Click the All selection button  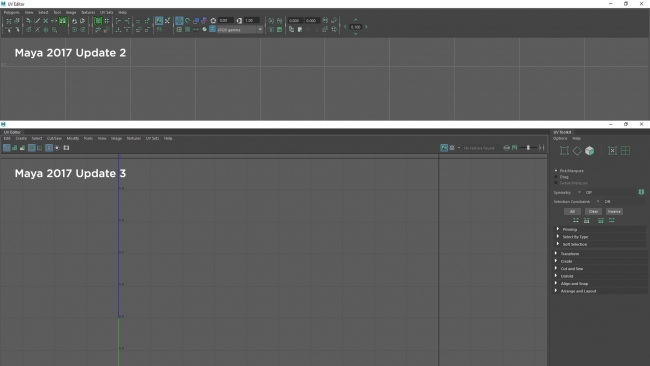point(572,211)
